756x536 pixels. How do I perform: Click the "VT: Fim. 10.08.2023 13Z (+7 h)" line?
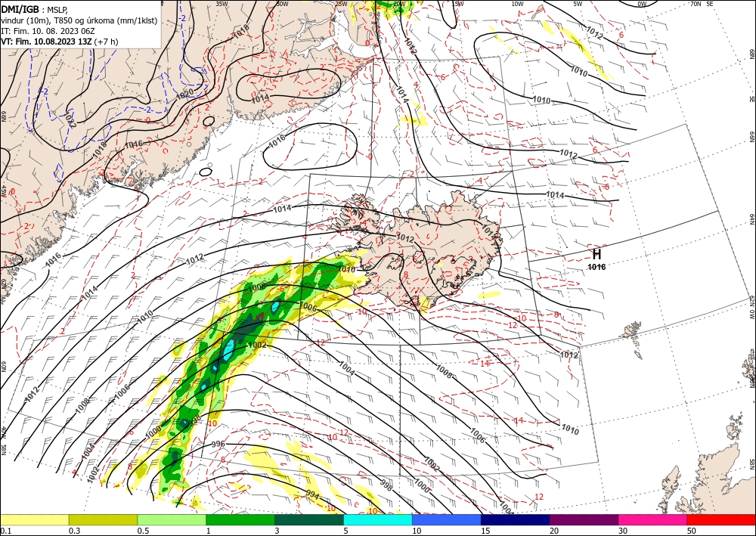coord(59,42)
